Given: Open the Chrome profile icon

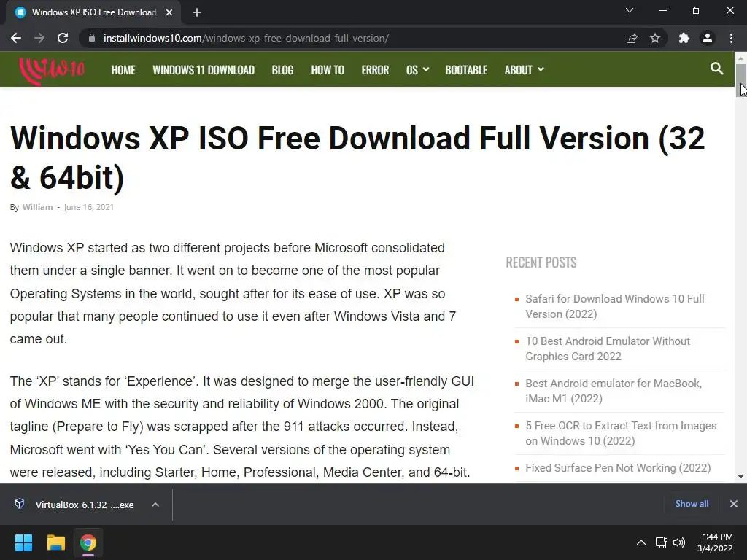Looking at the screenshot, I should tap(708, 38).
